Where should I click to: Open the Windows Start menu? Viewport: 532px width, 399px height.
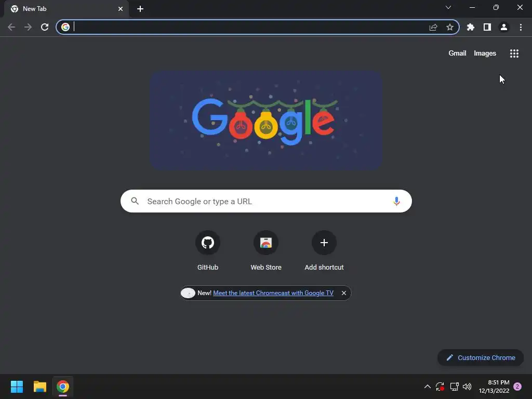tap(17, 387)
